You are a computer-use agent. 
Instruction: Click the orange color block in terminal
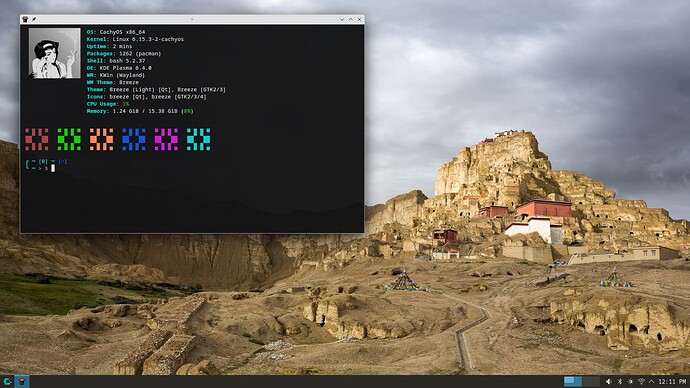coord(101,139)
